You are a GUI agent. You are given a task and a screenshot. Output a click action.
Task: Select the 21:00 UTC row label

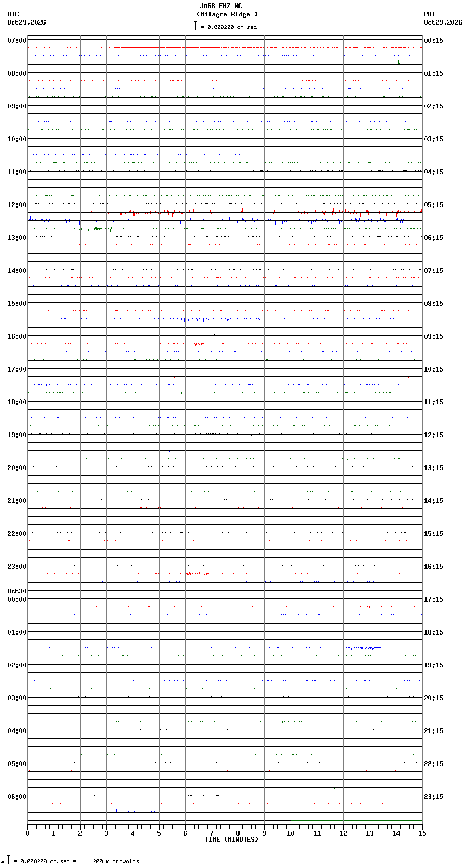coord(17,501)
